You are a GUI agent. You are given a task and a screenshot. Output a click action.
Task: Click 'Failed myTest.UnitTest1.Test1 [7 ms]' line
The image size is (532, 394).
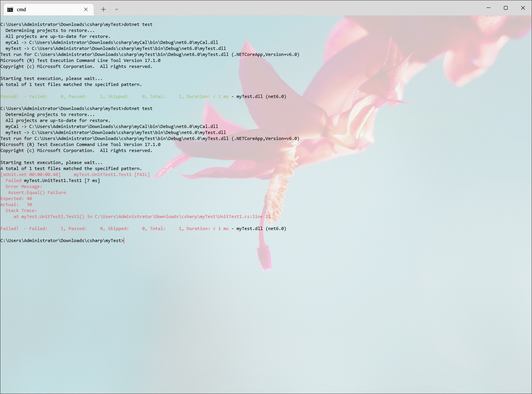53,180
